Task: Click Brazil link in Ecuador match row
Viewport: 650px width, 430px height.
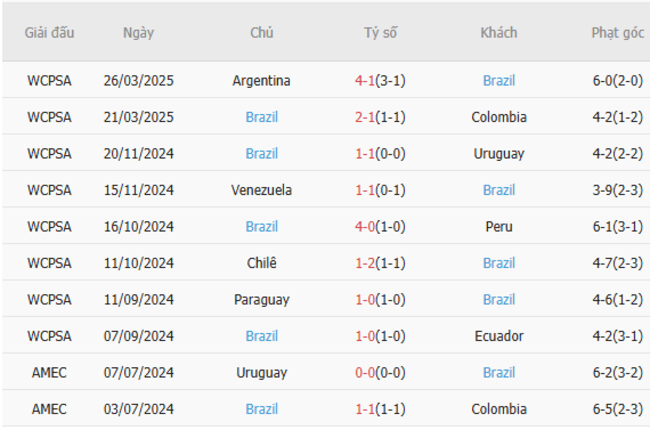Action: (262, 336)
